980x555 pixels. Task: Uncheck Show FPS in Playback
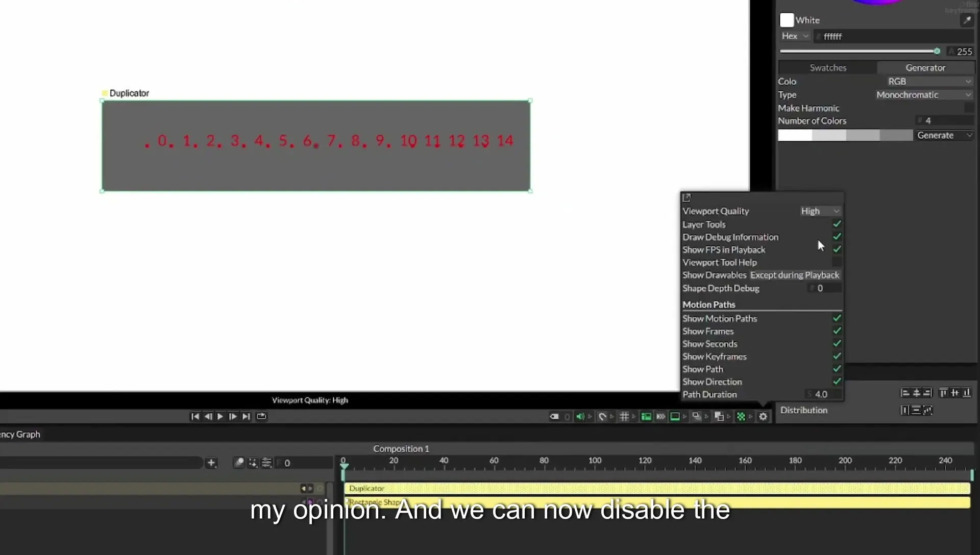point(837,249)
